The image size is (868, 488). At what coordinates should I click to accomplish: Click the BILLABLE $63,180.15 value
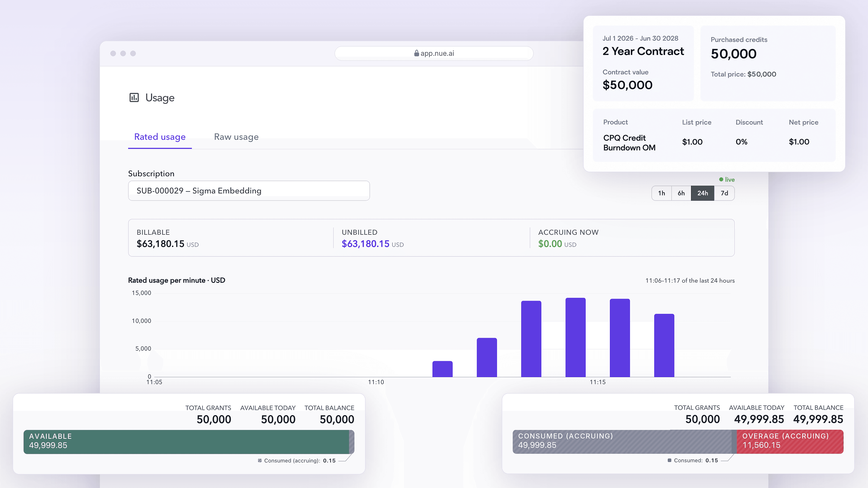[x=160, y=244]
